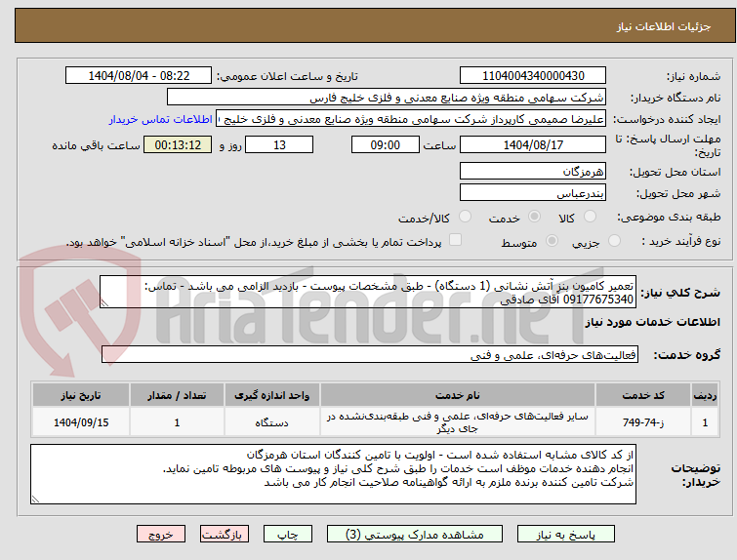
Task: Click the شرح کلی نیاز description textarea
Action: click(x=368, y=293)
